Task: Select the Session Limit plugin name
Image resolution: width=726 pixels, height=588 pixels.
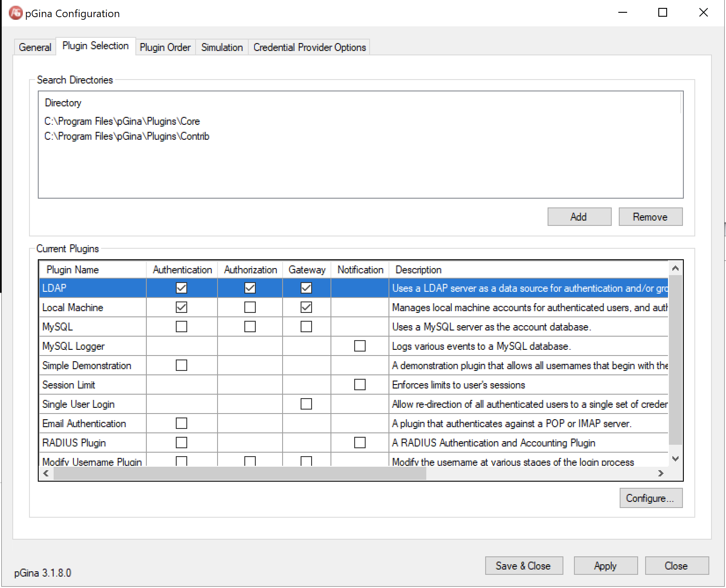Action: tap(93, 385)
